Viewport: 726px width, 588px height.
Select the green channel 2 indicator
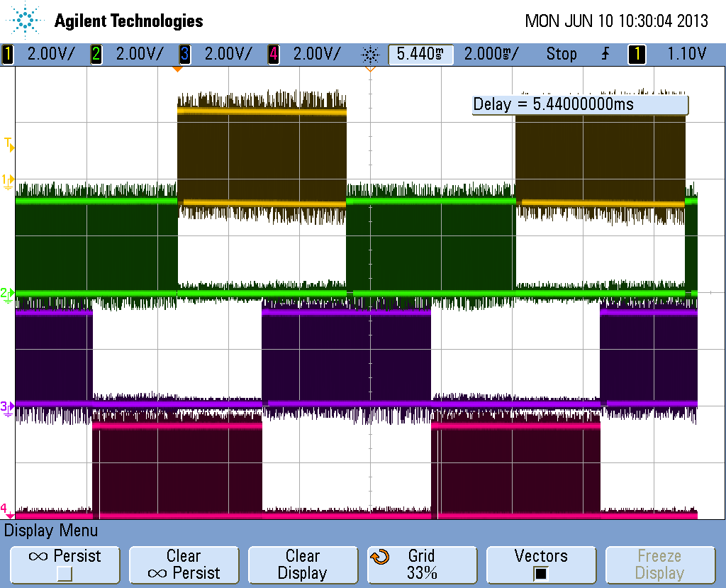(x=96, y=54)
